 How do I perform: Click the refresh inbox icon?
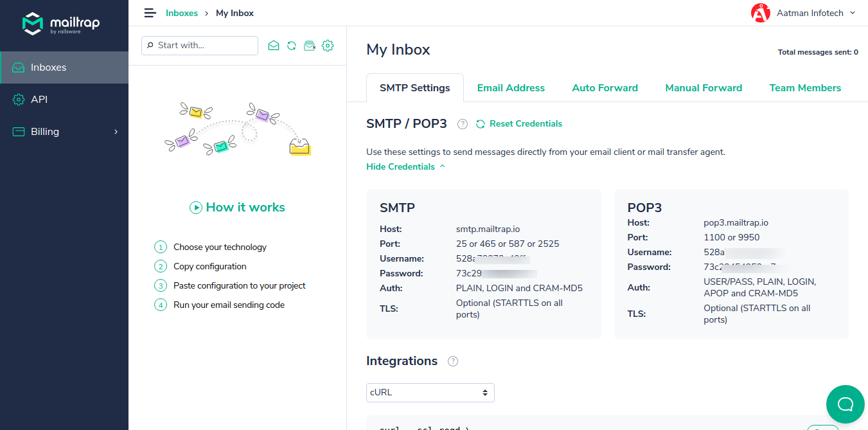(x=292, y=46)
